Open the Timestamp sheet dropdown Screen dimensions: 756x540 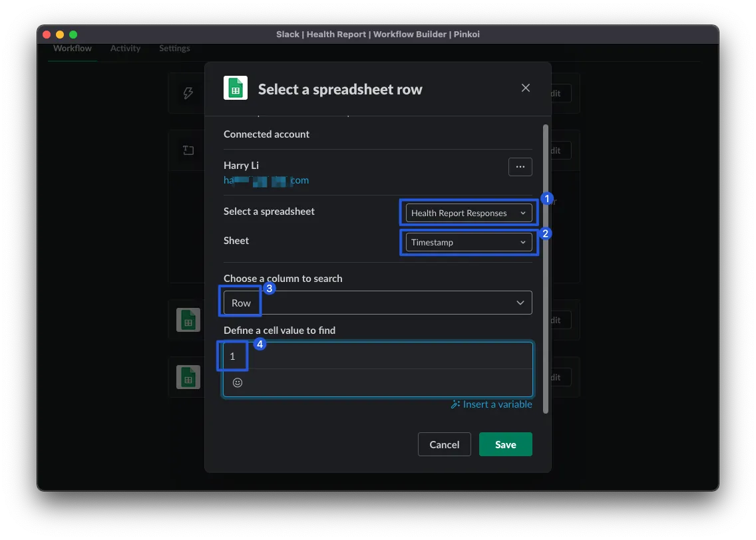click(469, 242)
